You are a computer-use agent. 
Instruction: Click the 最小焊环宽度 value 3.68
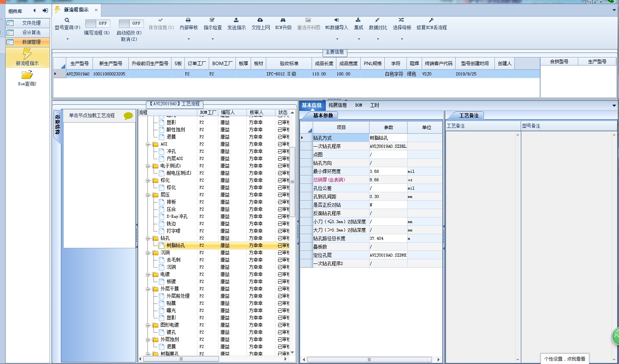(x=388, y=171)
